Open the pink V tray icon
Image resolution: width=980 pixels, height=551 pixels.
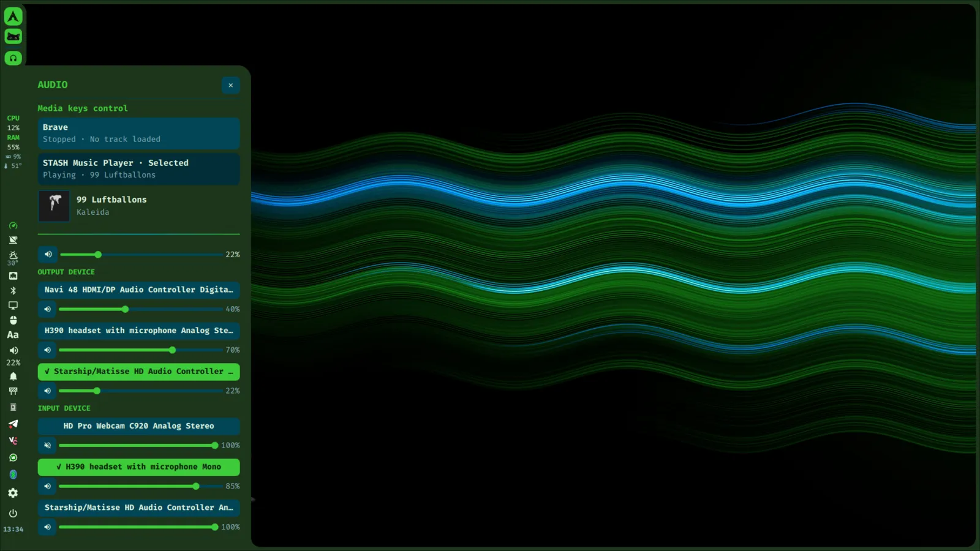(x=13, y=440)
